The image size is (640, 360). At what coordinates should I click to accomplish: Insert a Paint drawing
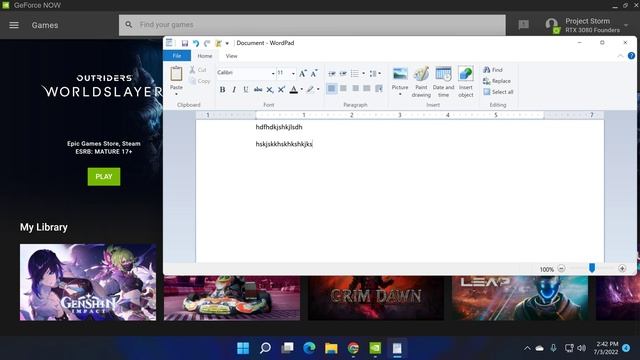[x=421, y=82]
